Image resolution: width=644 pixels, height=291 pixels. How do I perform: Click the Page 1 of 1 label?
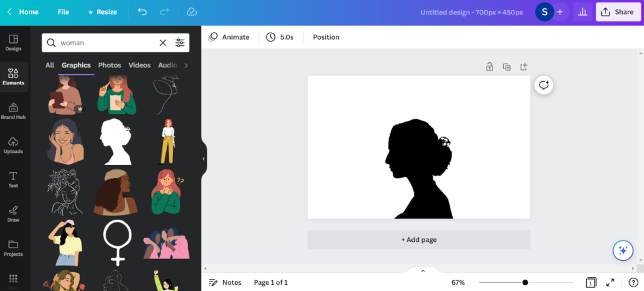(x=270, y=282)
